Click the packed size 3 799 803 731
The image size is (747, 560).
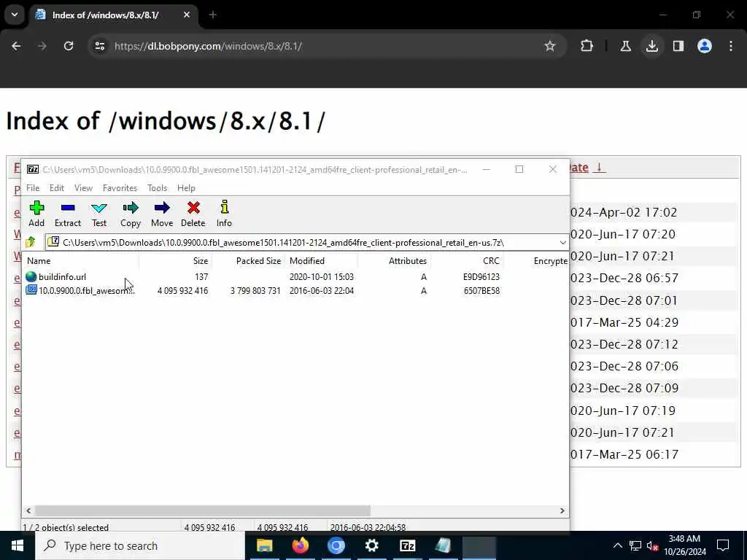click(x=255, y=290)
